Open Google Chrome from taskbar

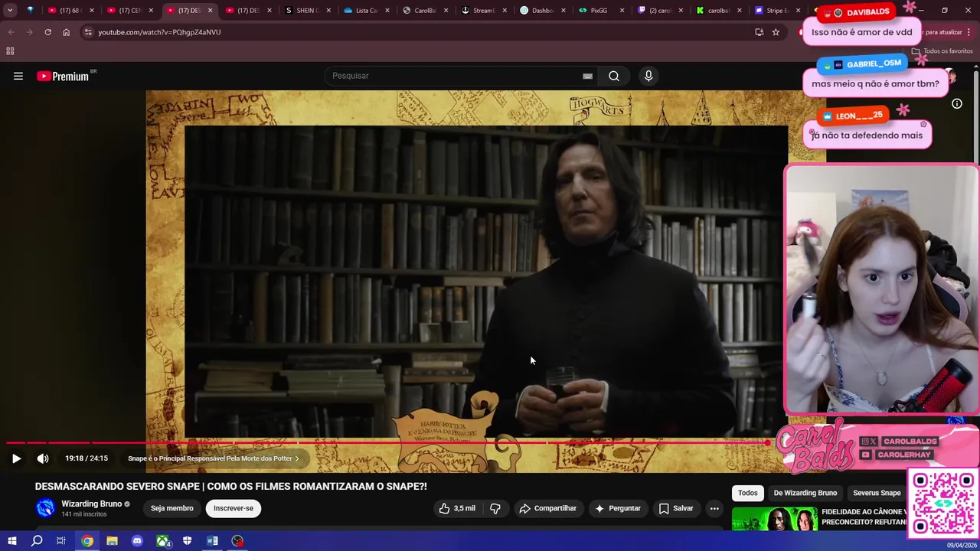[x=87, y=541]
